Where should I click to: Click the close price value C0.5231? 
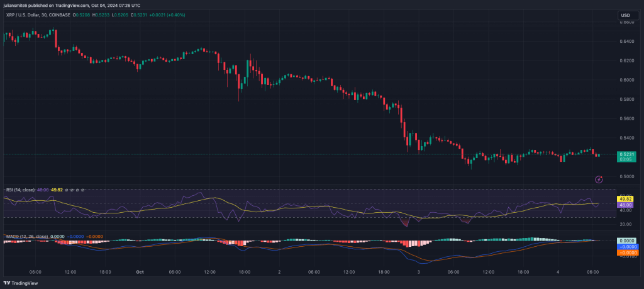pyautogui.click(x=138, y=15)
